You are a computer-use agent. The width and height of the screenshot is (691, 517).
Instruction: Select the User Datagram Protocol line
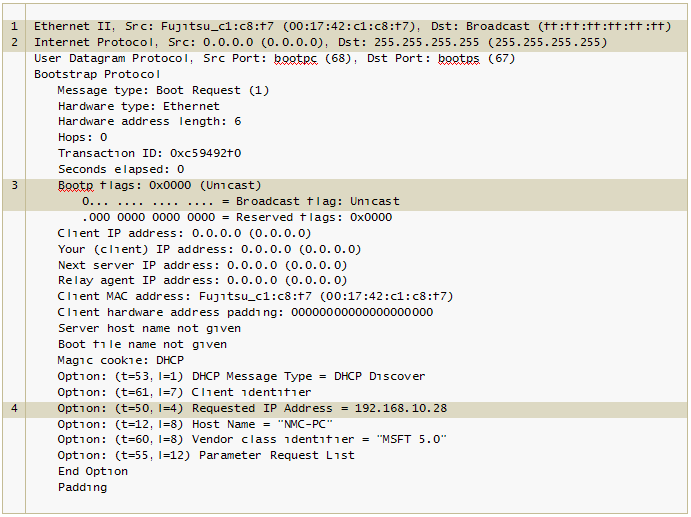click(274, 58)
